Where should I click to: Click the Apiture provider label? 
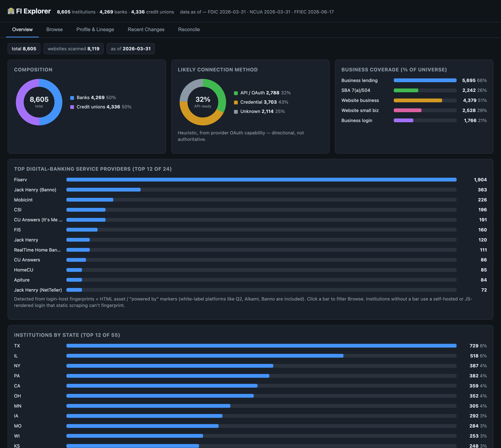pos(22,280)
